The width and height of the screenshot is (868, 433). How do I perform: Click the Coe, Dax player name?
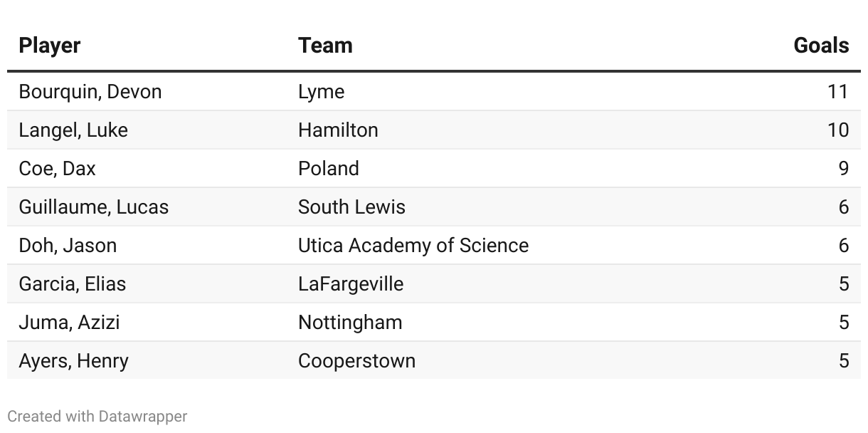[57, 169]
